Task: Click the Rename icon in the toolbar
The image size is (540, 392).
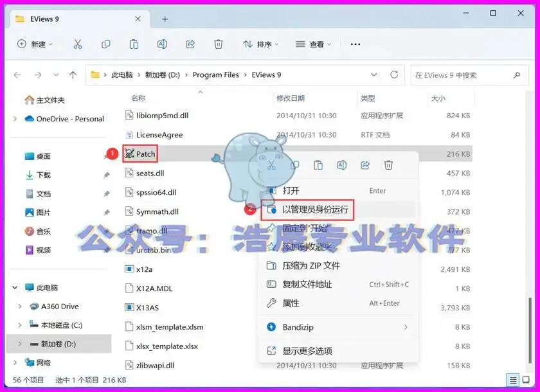Action: point(162,44)
